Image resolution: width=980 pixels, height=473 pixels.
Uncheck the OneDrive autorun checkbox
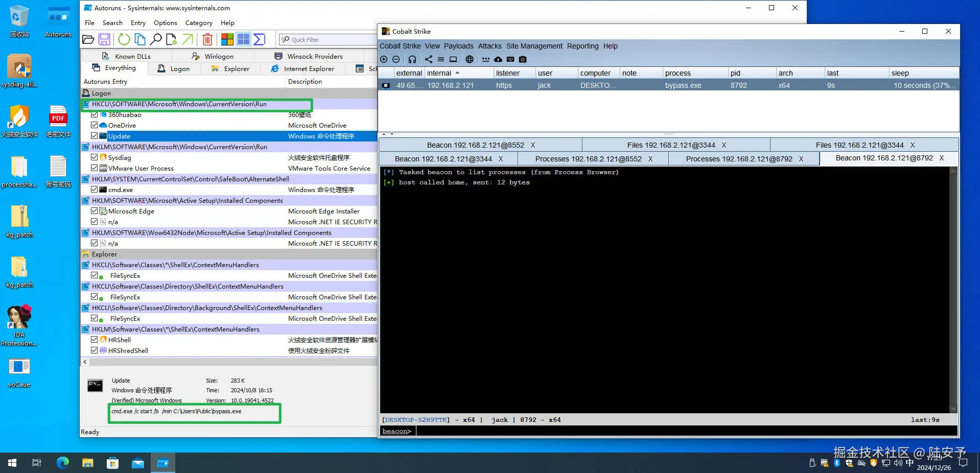95,125
